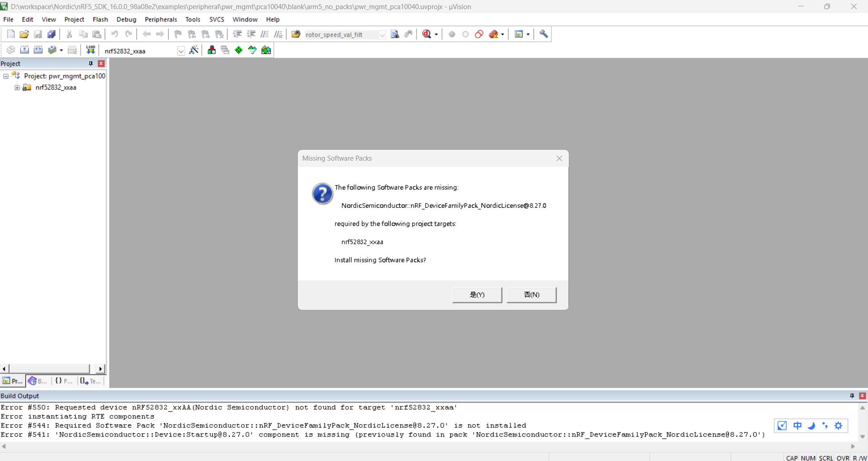Open the File menu
Image resolution: width=868 pixels, height=461 pixels.
pos(8,20)
